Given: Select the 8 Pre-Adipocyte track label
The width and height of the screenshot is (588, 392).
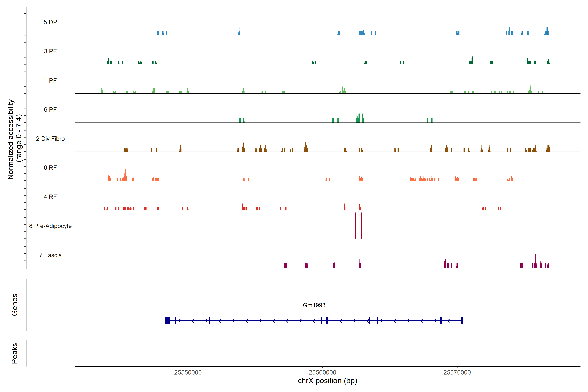Looking at the screenshot, I should 50,226.
